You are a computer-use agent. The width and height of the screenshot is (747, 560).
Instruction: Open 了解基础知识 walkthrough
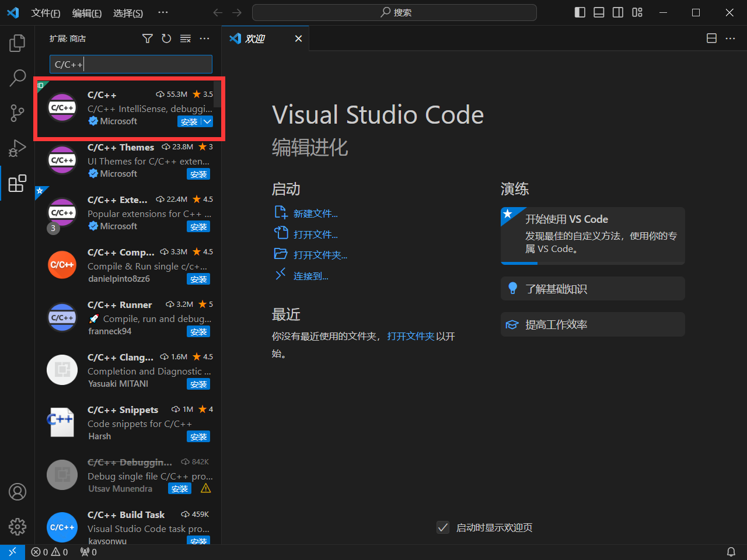(593, 289)
